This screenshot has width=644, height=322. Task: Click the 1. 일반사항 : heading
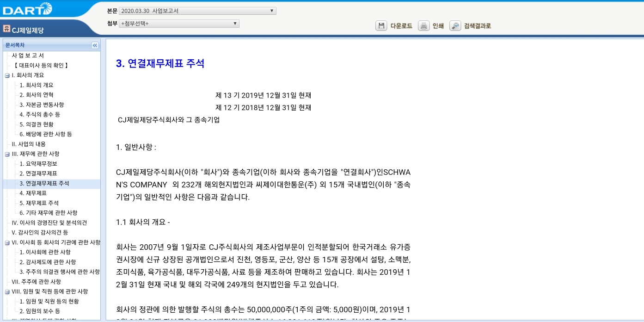(136, 148)
